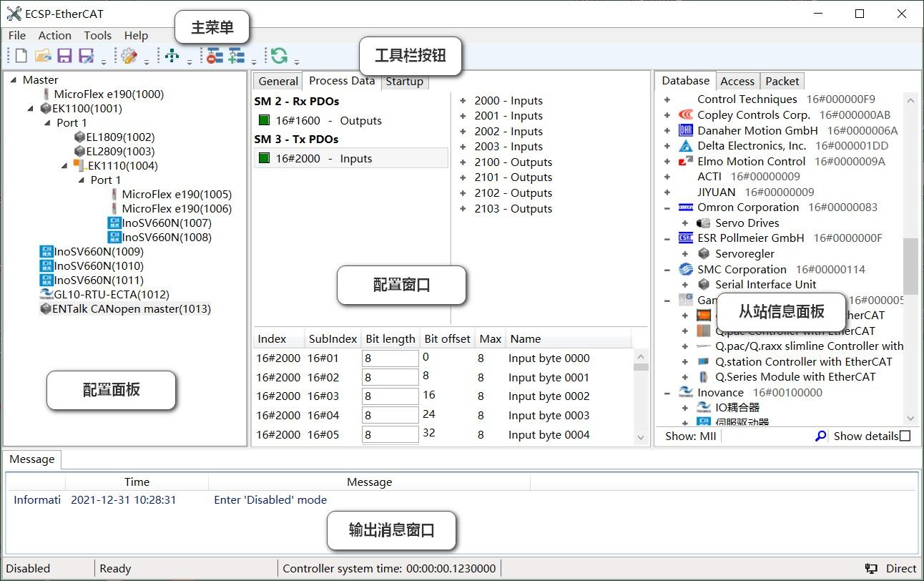924x581 pixels.
Task: Switch to the Packet tab
Action: point(782,82)
